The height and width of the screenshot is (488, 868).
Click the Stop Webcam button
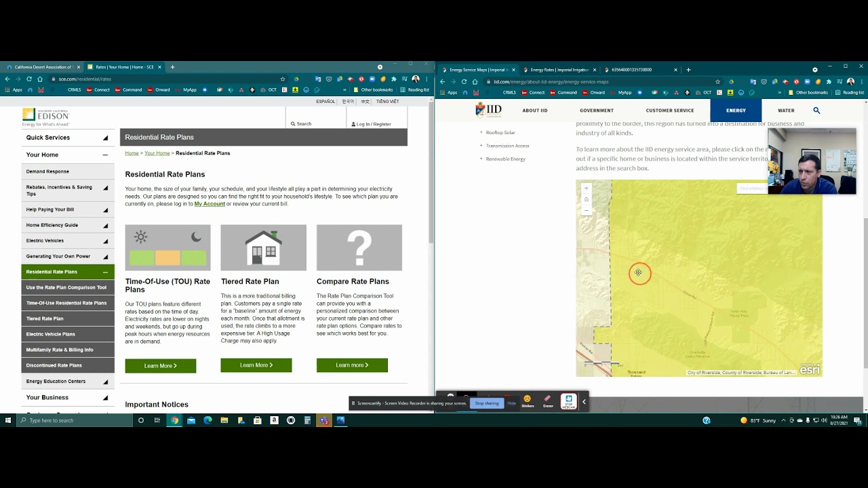[568, 401]
